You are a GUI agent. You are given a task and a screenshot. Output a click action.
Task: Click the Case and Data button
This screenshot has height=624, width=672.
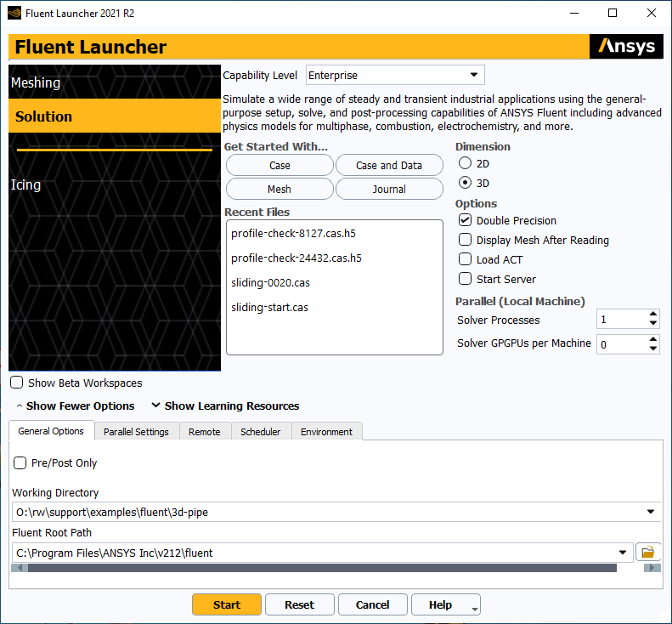[389, 166]
